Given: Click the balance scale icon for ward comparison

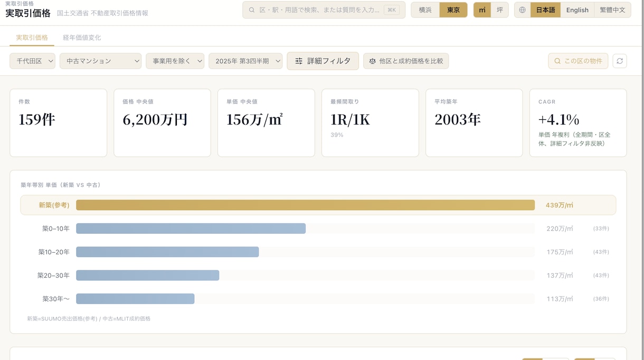Looking at the screenshot, I should [x=373, y=61].
